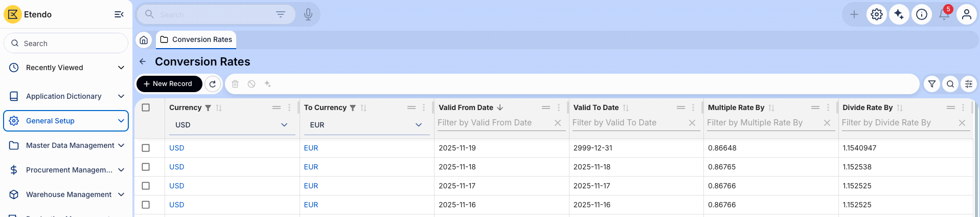Image resolution: width=980 pixels, height=217 pixels.
Task: Click the info circle icon
Action: (x=921, y=14)
